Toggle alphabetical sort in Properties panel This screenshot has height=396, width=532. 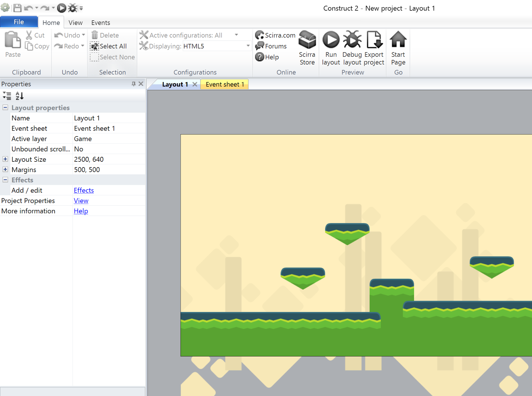click(20, 96)
